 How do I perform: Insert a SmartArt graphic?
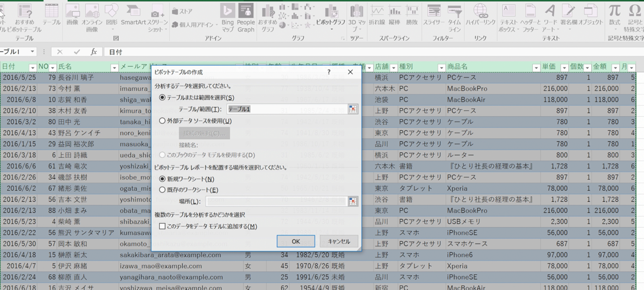(133, 16)
